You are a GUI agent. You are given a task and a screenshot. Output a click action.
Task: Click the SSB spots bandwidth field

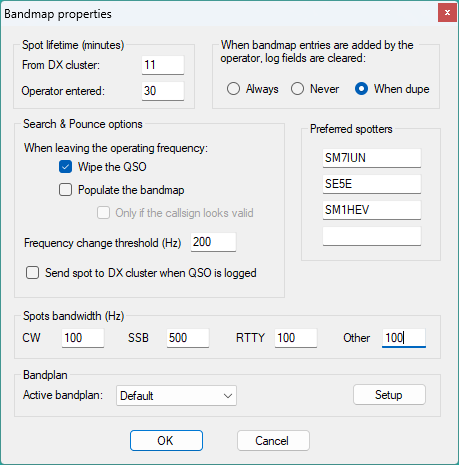[188, 338]
